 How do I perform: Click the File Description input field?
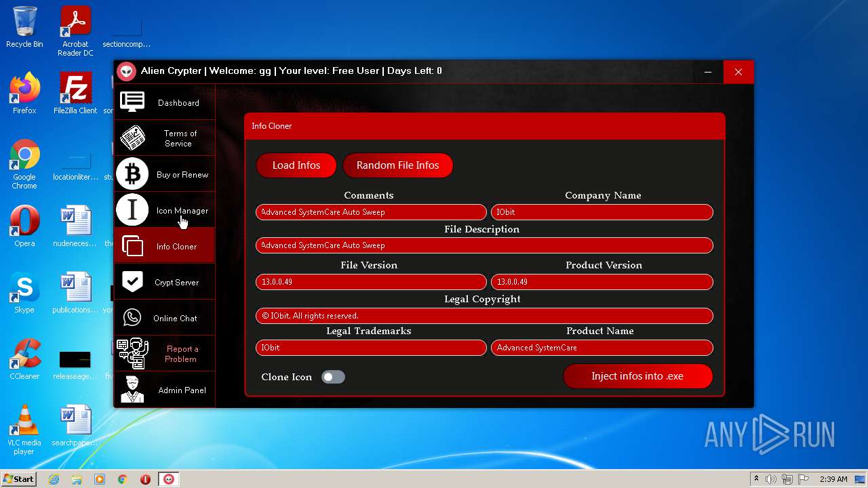[x=484, y=245]
